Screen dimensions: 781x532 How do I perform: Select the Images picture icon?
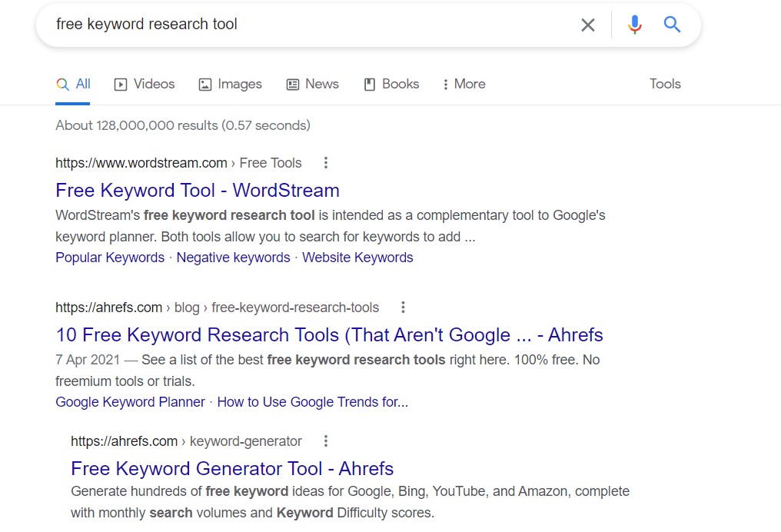coord(205,85)
